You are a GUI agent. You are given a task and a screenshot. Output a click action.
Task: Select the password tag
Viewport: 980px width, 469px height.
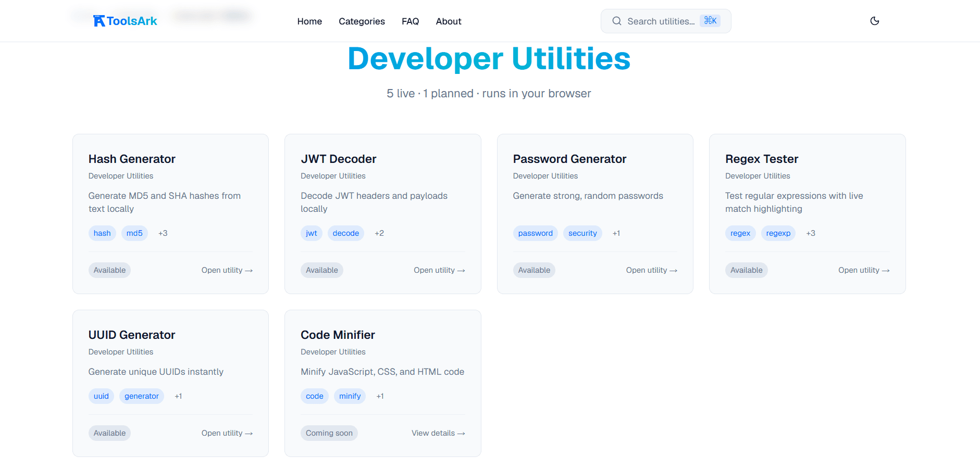(536, 233)
